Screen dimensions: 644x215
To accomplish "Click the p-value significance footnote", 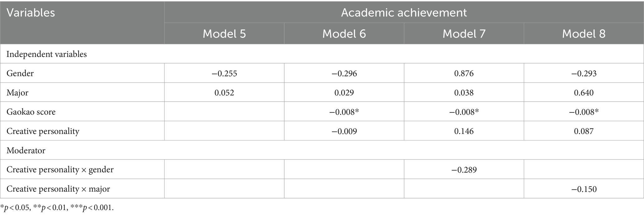I will click(x=57, y=208).
